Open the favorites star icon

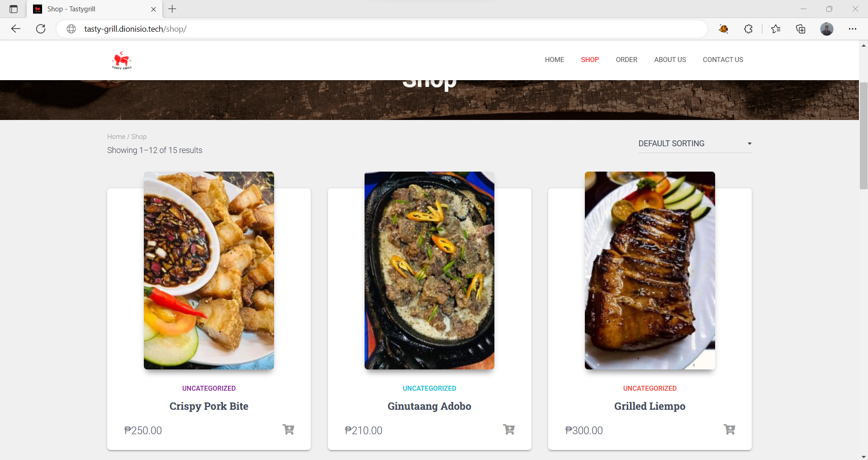point(776,29)
